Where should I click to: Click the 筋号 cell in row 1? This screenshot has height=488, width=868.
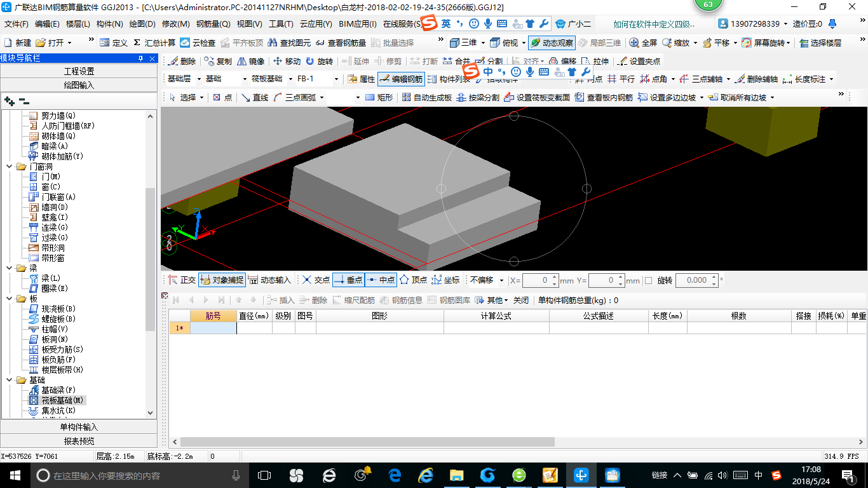point(213,328)
